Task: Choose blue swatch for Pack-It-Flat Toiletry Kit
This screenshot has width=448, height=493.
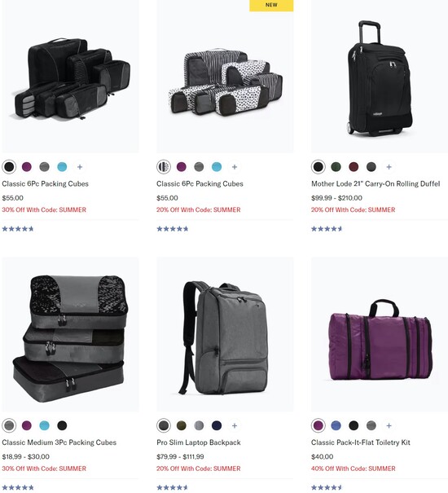Action: (336, 425)
